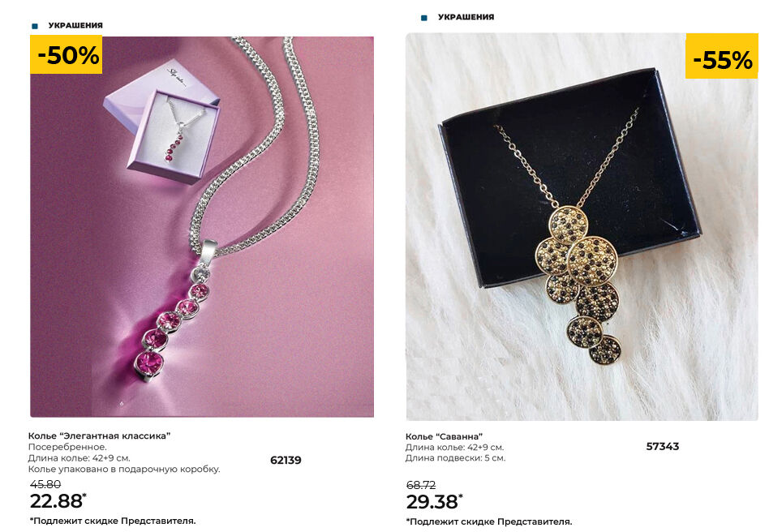769x532 pixels.
Task: Open the Колье "Элегантная классика" title
Action: pyautogui.click(x=99, y=435)
